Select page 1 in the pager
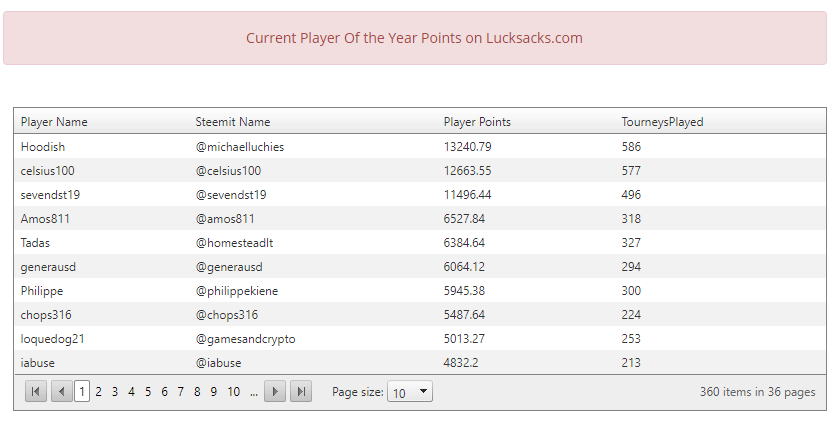 [82, 391]
